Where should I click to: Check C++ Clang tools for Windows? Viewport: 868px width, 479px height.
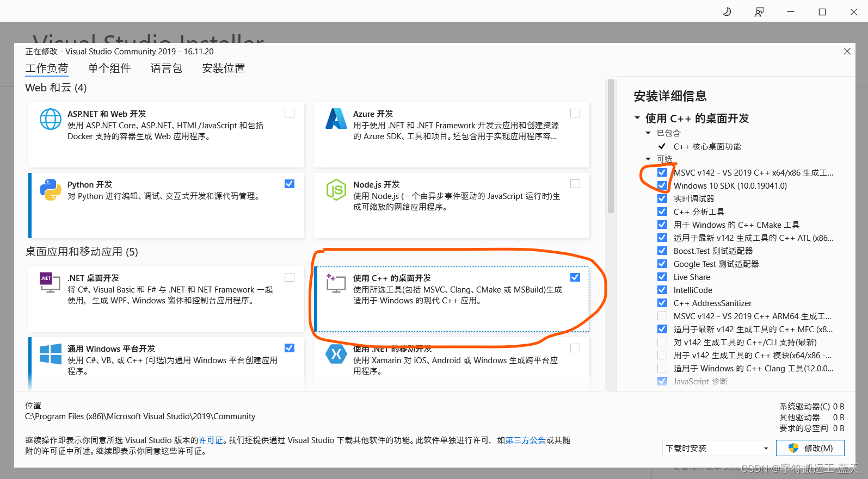pos(662,368)
